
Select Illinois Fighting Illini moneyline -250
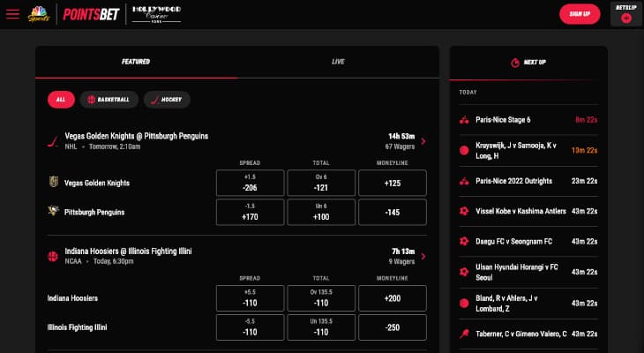point(393,327)
